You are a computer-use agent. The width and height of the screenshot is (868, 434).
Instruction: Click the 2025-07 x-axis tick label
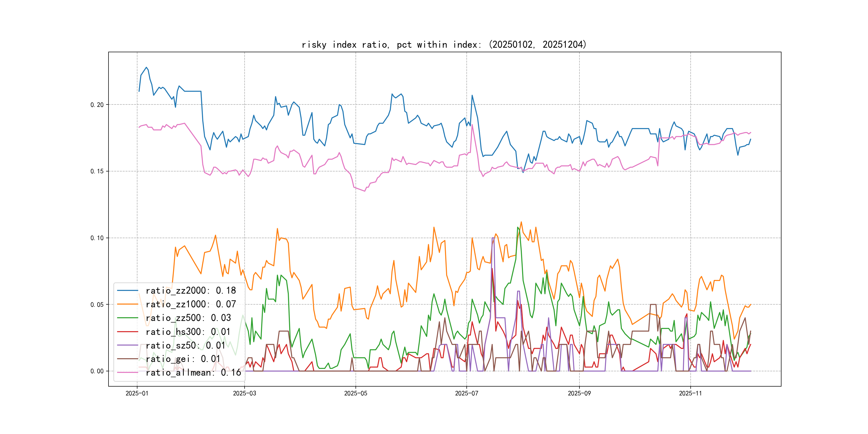click(x=466, y=394)
